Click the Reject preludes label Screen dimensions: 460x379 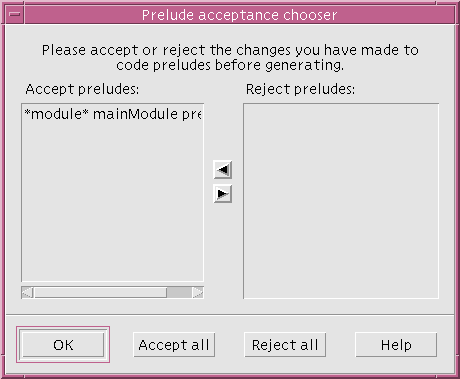pos(301,89)
